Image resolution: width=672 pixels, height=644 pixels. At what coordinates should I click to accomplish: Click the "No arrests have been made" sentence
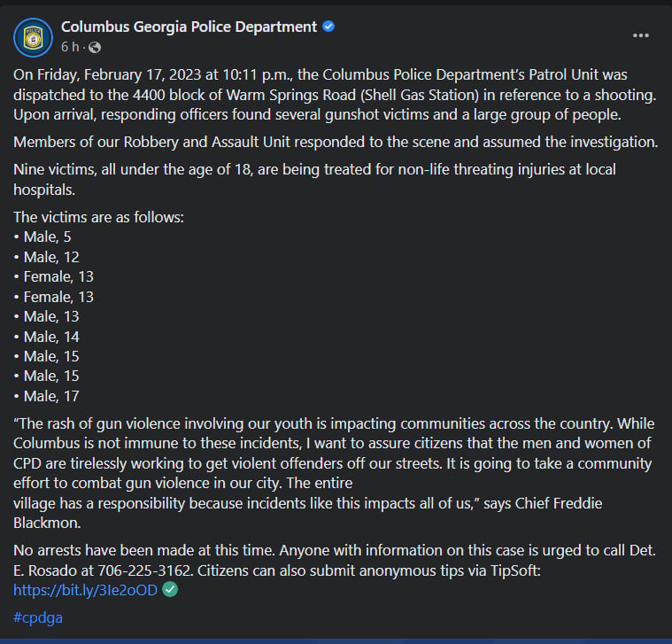pyautogui.click(x=144, y=550)
